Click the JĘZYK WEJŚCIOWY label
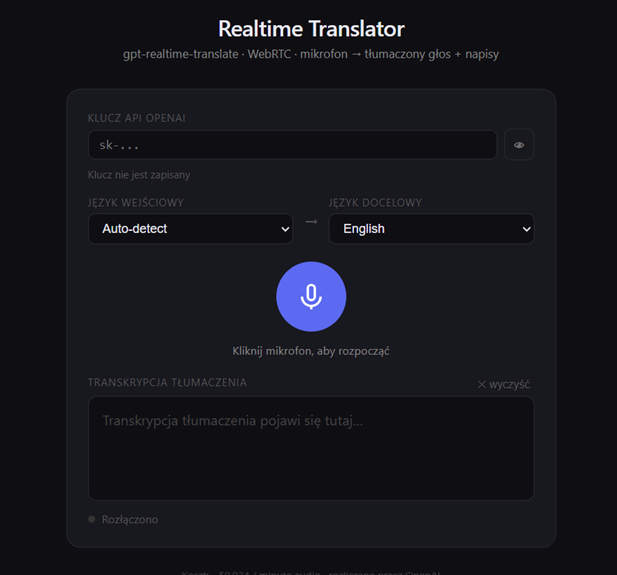 [x=136, y=203]
